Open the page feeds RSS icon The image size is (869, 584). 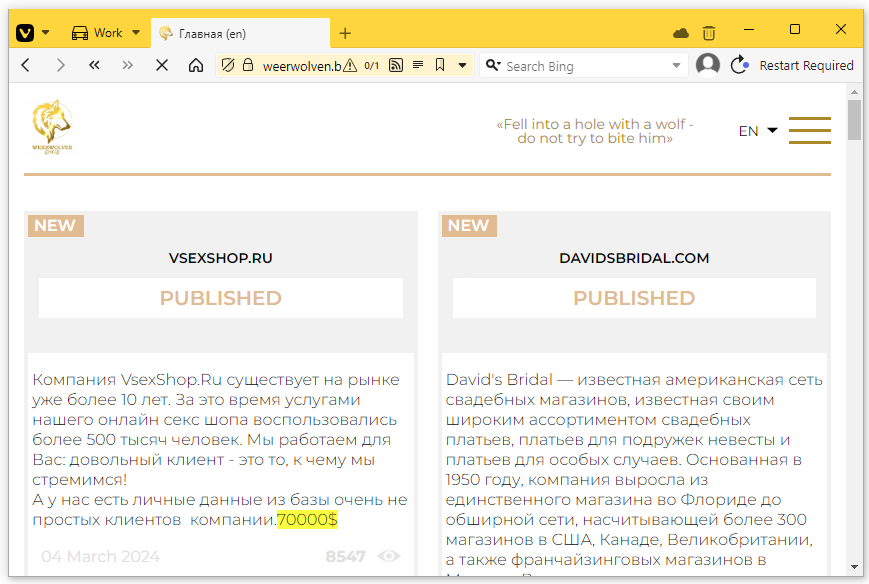pyautogui.click(x=396, y=65)
